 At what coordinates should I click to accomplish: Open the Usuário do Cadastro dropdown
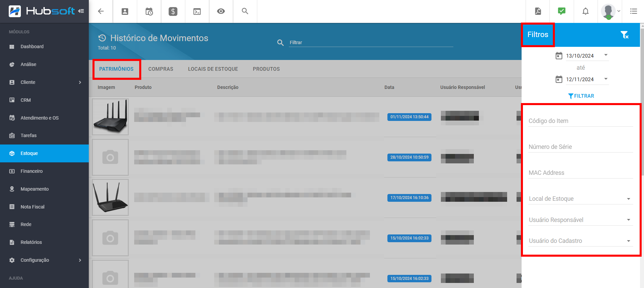point(581,241)
